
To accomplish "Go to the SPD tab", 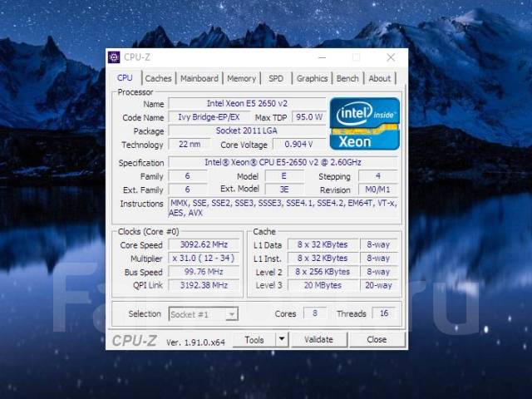I will coord(276,78).
